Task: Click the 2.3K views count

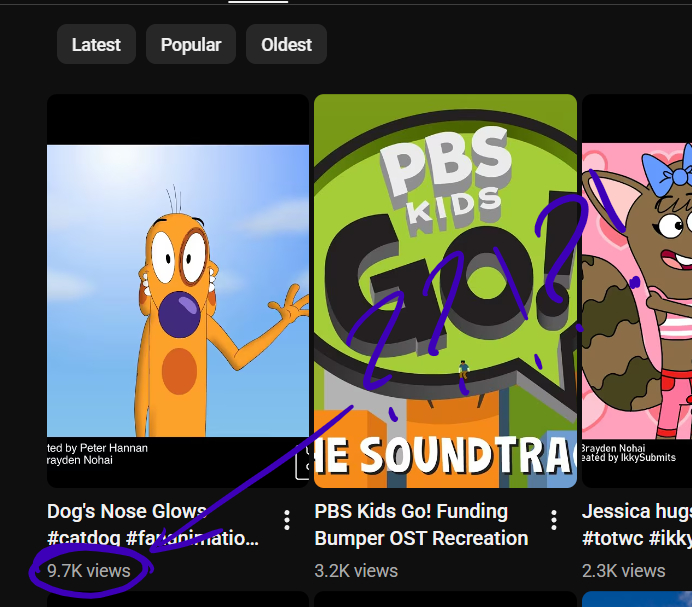Action: pos(623,571)
